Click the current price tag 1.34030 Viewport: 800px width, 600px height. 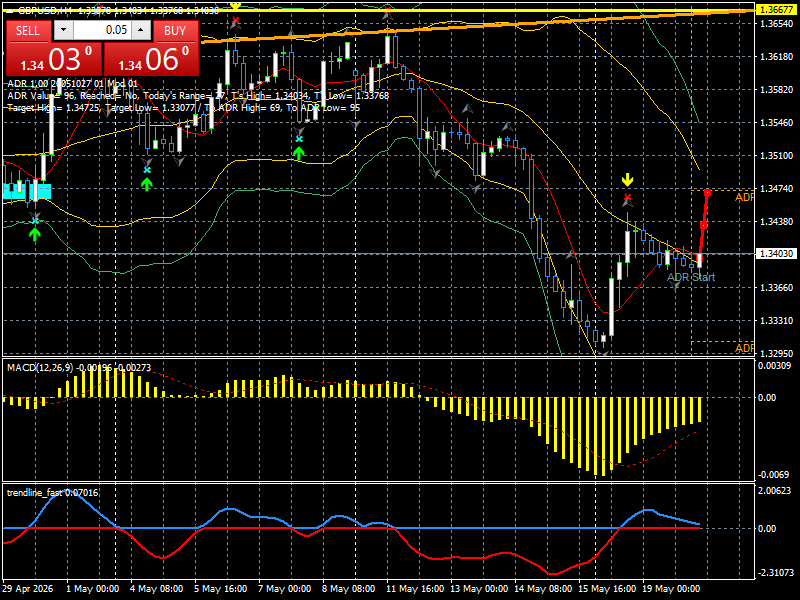coord(776,254)
